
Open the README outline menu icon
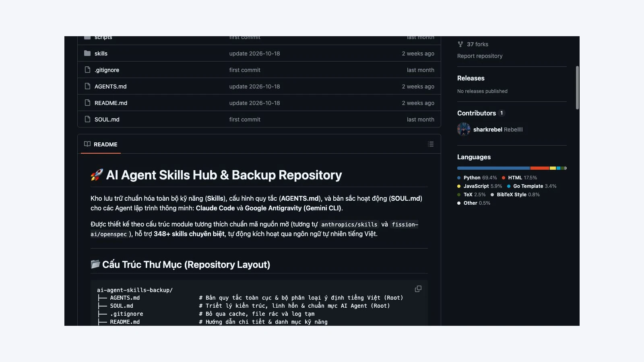coord(431,144)
